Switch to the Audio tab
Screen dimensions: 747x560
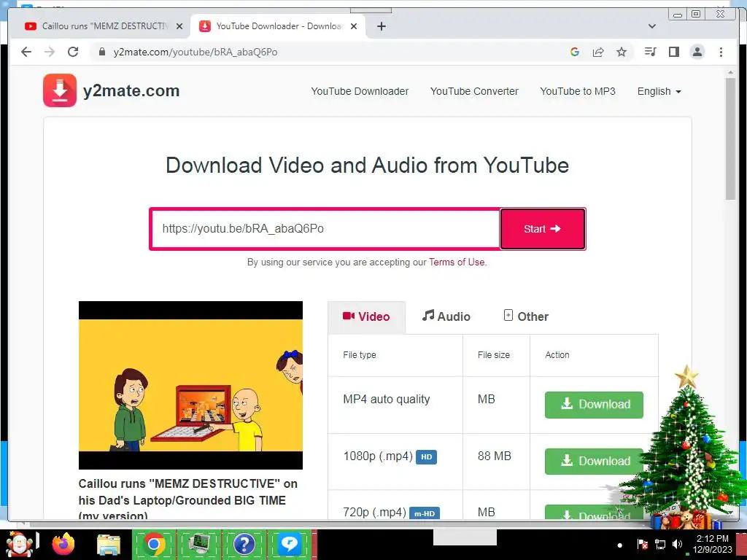446,316
